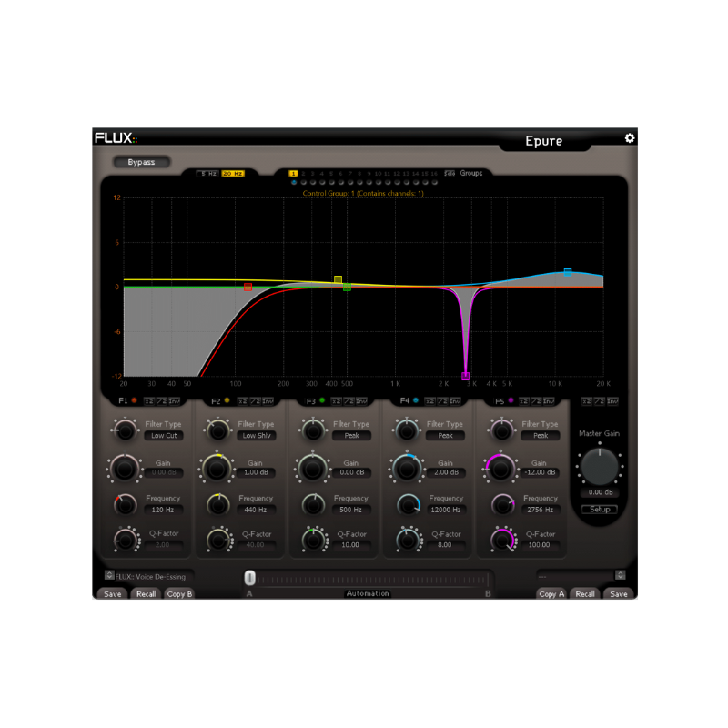This screenshot has height=728, width=728.
Task: Click the blue channel 1 indicator dot
Action: click(x=293, y=183)
